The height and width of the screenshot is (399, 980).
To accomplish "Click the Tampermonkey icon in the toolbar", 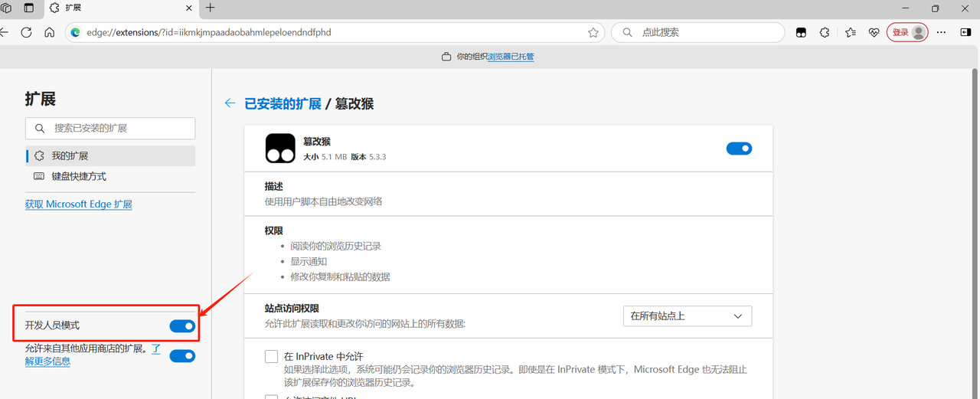I will (x=801, y=33).
